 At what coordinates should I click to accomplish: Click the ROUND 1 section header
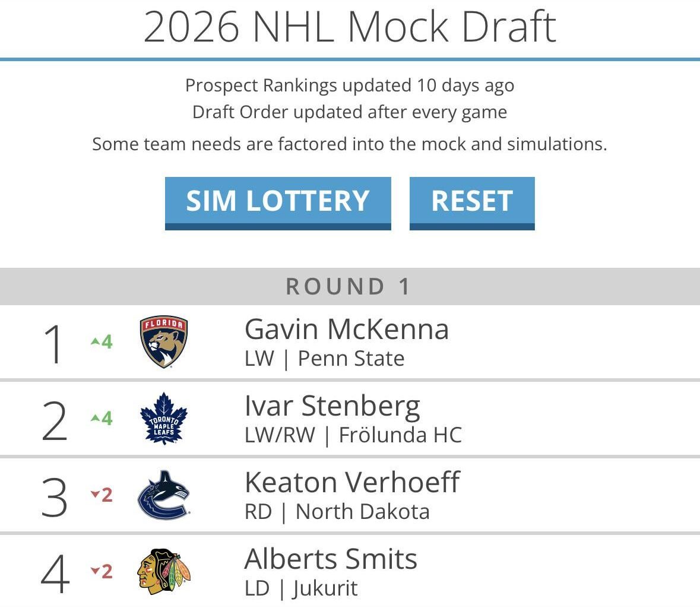coord(350,286)
